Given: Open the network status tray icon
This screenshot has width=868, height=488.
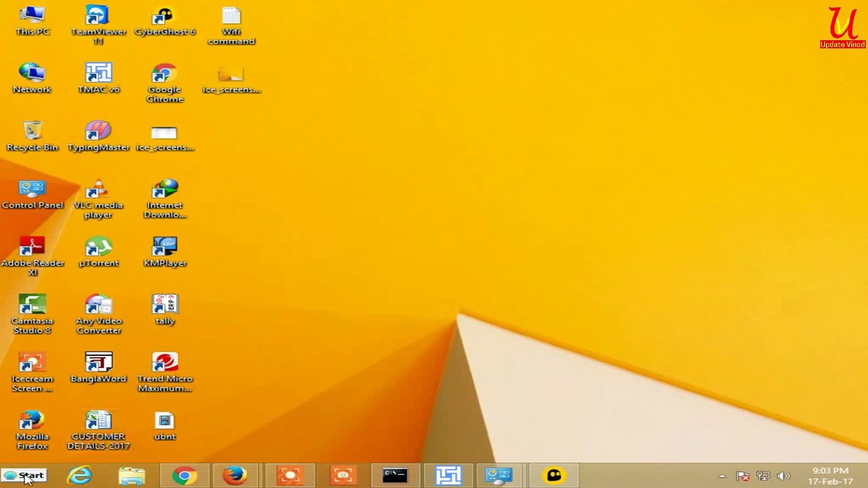Looking at the screenshot, I should (763, 476).
